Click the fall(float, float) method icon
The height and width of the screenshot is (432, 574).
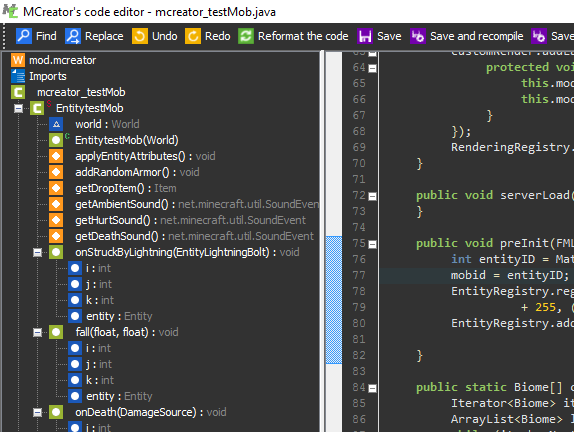[x=56, y=332]
